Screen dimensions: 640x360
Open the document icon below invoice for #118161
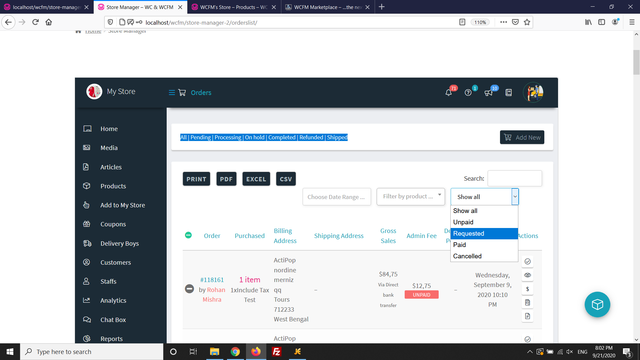tap(527, 316)
